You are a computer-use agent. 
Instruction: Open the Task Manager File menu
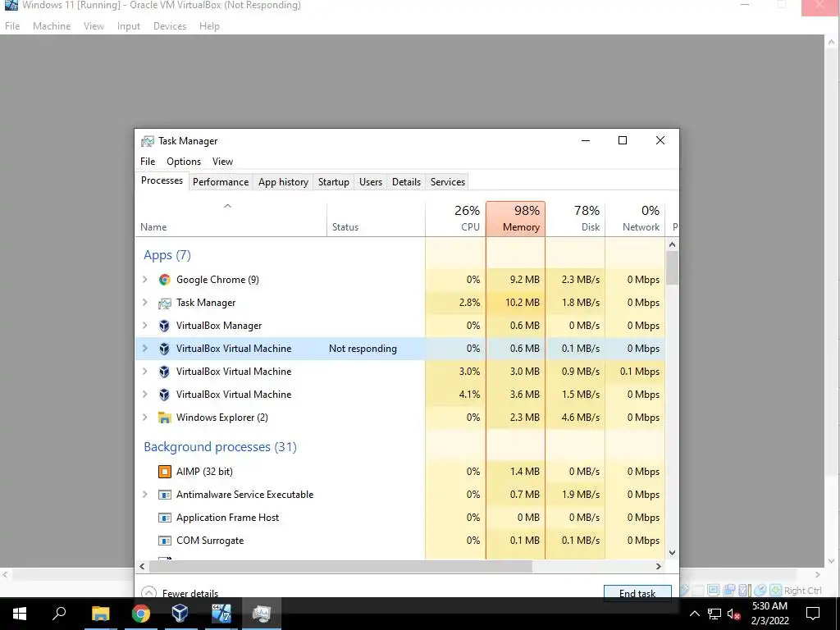(148, 162)
